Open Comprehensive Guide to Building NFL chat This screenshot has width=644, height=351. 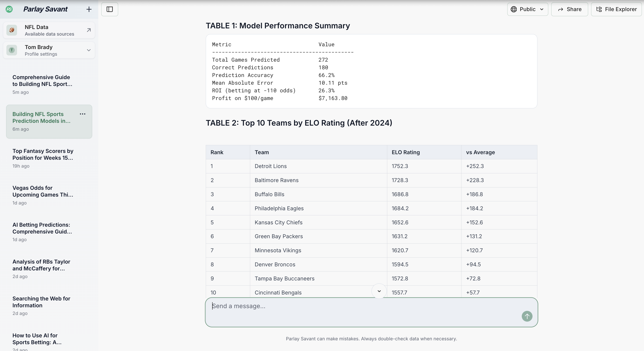coord(42,81)
